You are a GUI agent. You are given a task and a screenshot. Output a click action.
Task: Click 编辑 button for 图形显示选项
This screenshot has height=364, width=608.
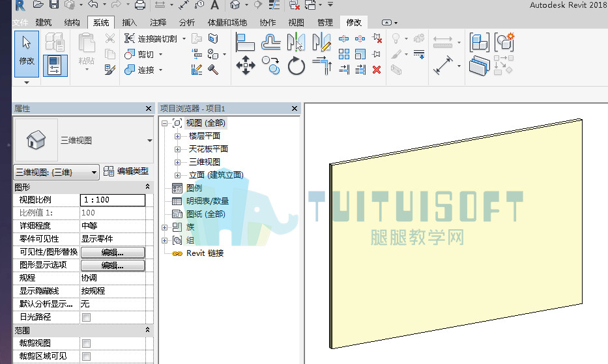[x=113, y=266]
